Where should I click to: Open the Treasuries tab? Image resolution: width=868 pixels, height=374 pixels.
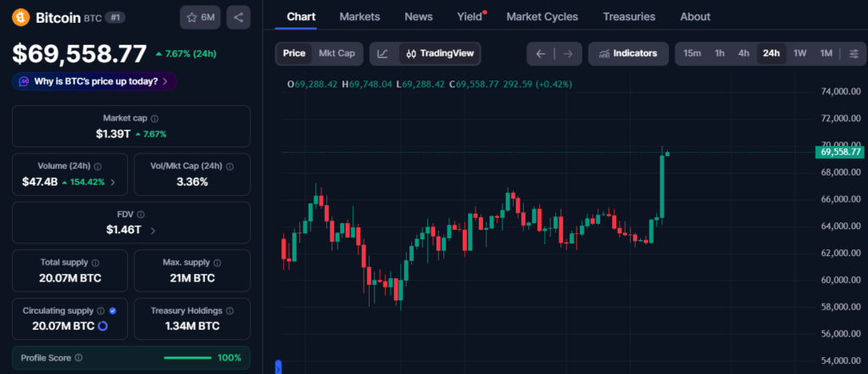point(629,17)
